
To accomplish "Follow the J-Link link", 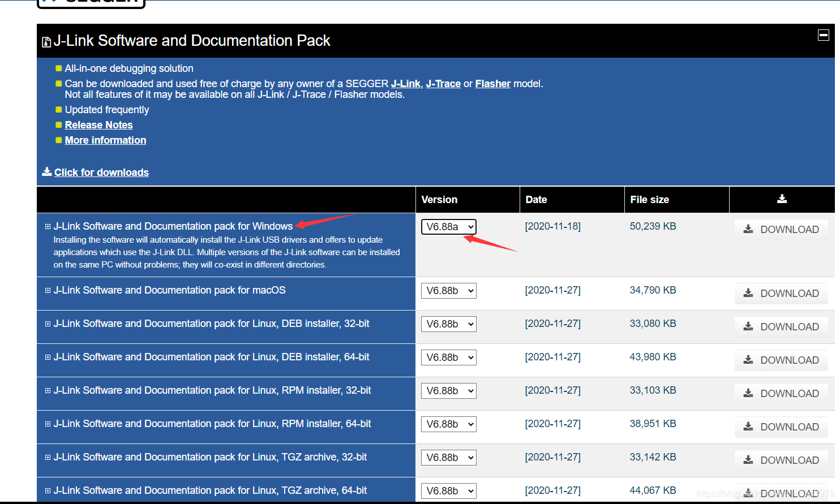I will pos(405,84).
